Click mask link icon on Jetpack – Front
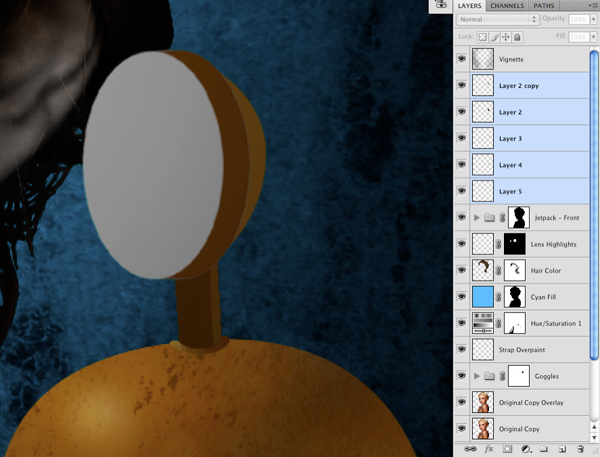The width and height of the screenshot is (600, 457). click(x=502, y=218)
